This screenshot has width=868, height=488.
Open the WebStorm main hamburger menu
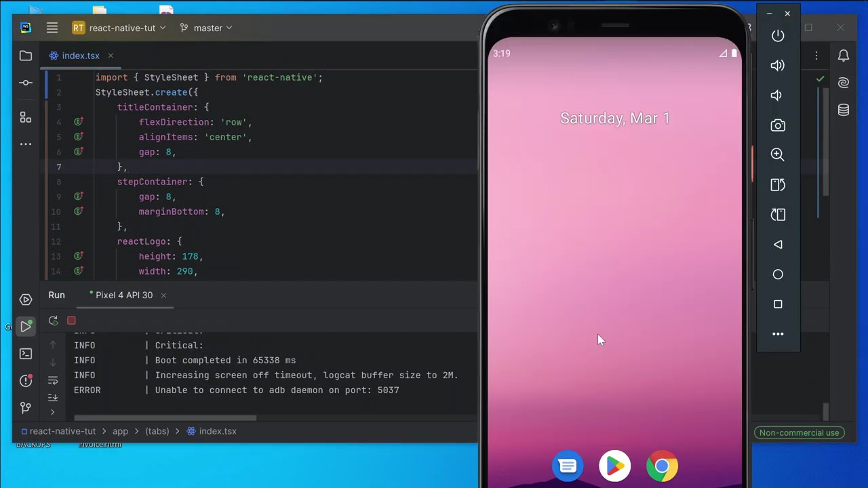[x=52, y=28]
